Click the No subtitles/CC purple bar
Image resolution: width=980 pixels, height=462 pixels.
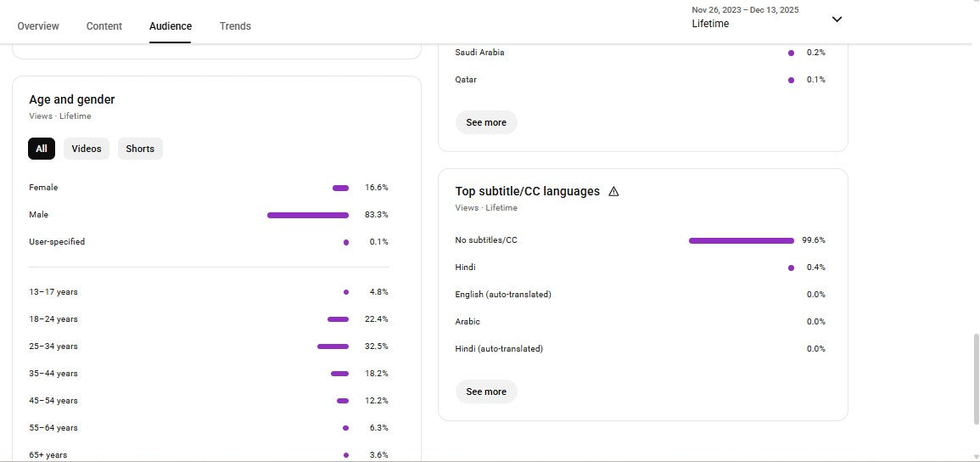[741, 240]
